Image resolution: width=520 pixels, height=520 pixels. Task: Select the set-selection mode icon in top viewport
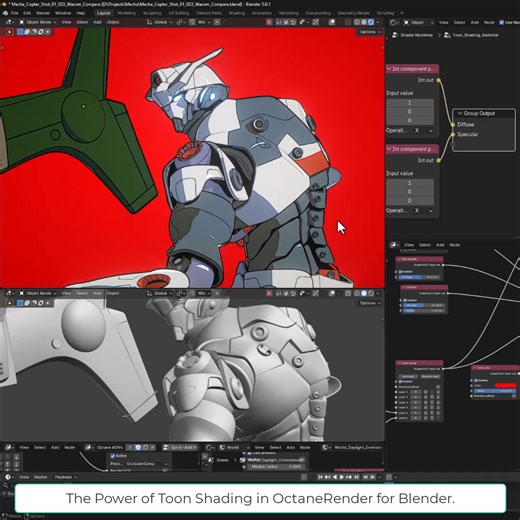20,32
